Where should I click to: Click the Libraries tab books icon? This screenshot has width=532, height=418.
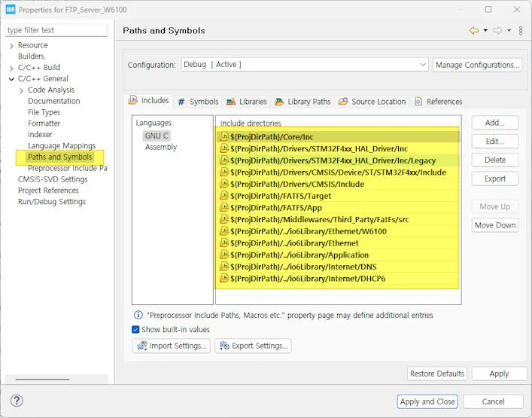pos(231,102)
